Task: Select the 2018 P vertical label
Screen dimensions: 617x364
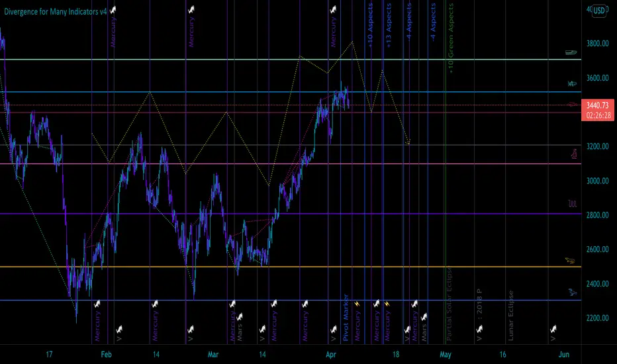Action: tap(479, 302)
